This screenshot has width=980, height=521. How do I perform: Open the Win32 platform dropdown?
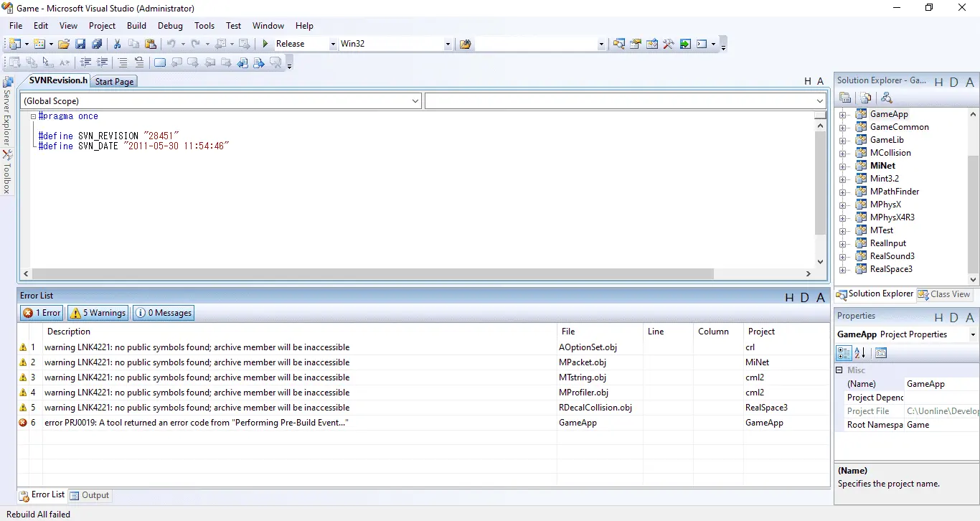(448, 44)
